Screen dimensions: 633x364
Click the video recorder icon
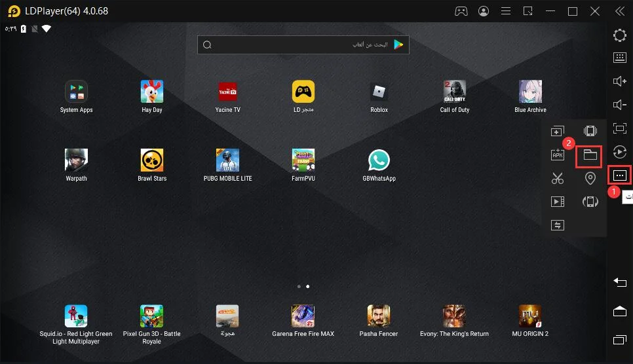pyautogui.click(x=558, y=202)
